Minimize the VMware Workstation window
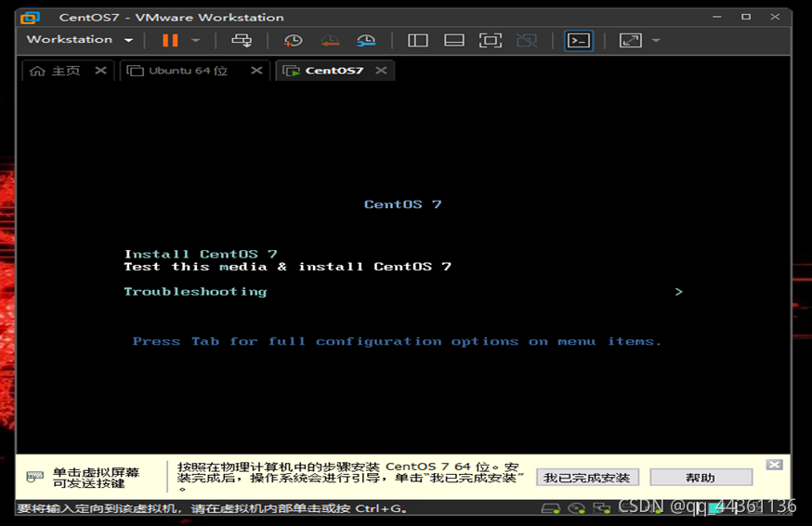 pos(717,17)
